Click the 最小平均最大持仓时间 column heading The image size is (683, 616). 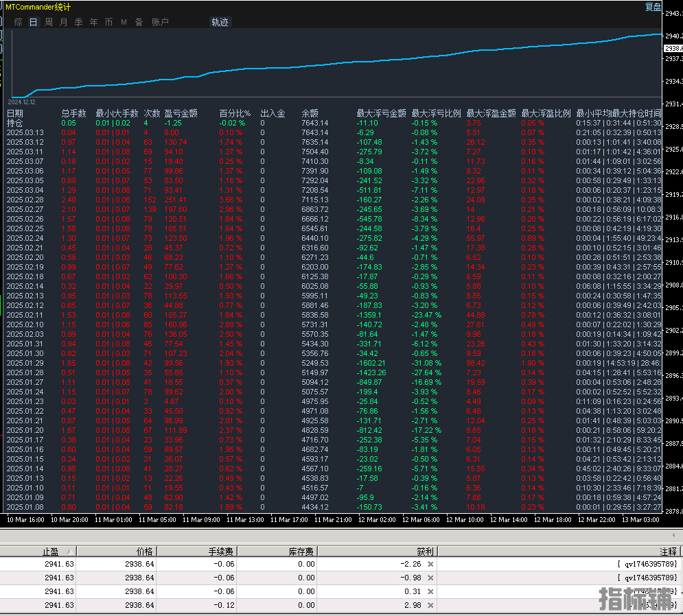pyautogui.click(x=618, y=114)
